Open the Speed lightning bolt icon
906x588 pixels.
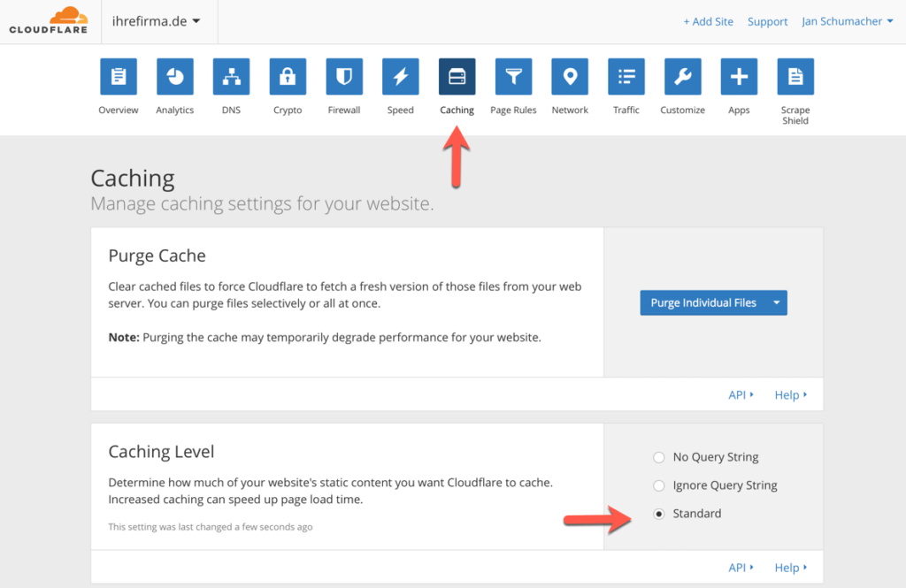pyautogui.click(x=401, y=77)
